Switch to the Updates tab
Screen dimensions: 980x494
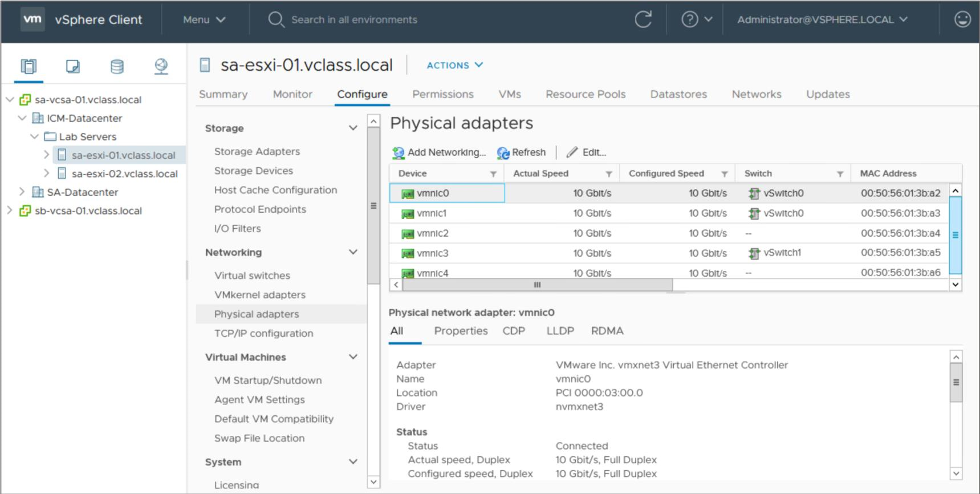point(828,94)
